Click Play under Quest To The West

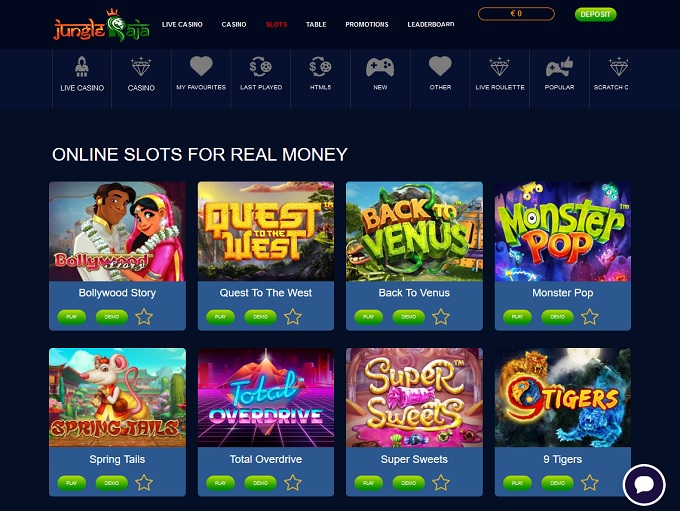pos(220,317)
